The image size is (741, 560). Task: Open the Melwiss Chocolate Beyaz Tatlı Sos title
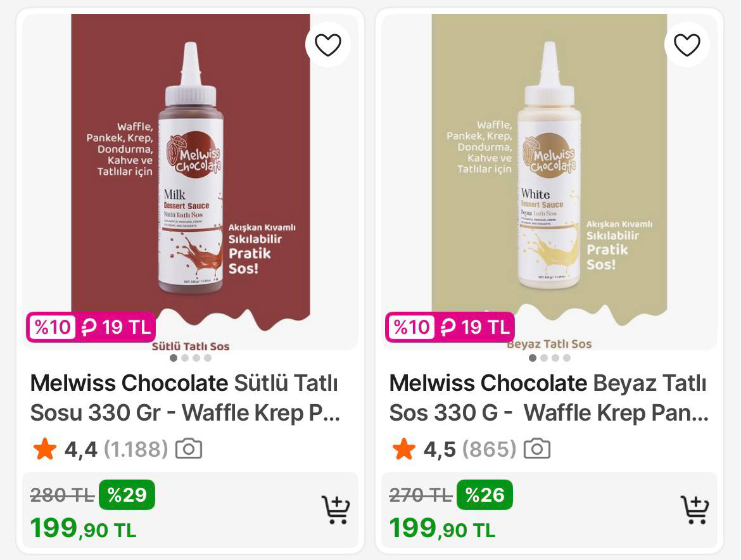tap(548, 398)
